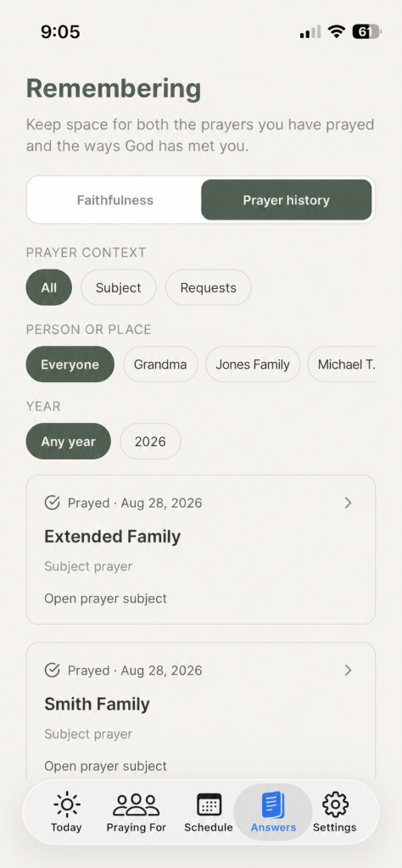This screenshot has height=868, width=402.
Task: Expand the Extended Family entry chevron
Action: tap(348, 503)
